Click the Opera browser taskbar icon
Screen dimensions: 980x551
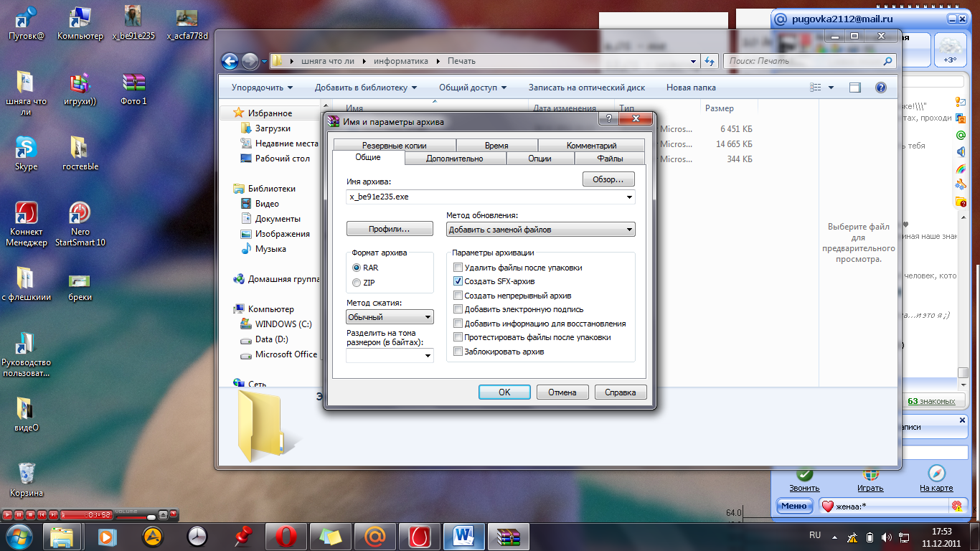[x=286, y=536]
